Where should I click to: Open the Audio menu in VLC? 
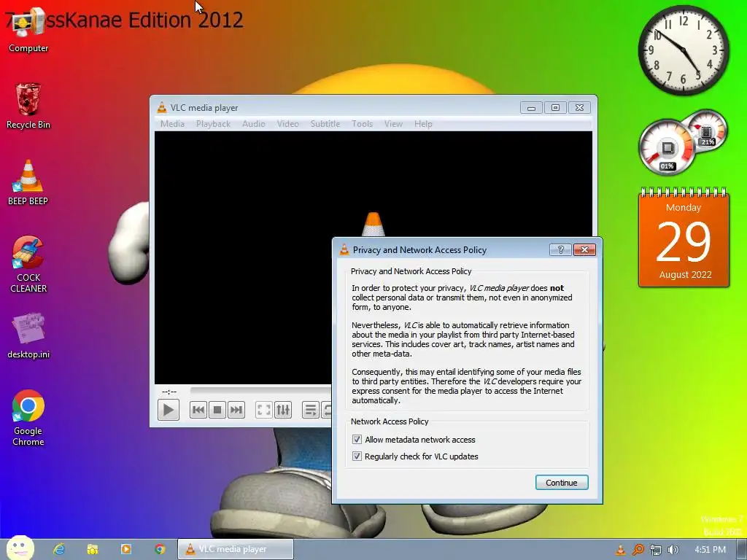point(253,124)
